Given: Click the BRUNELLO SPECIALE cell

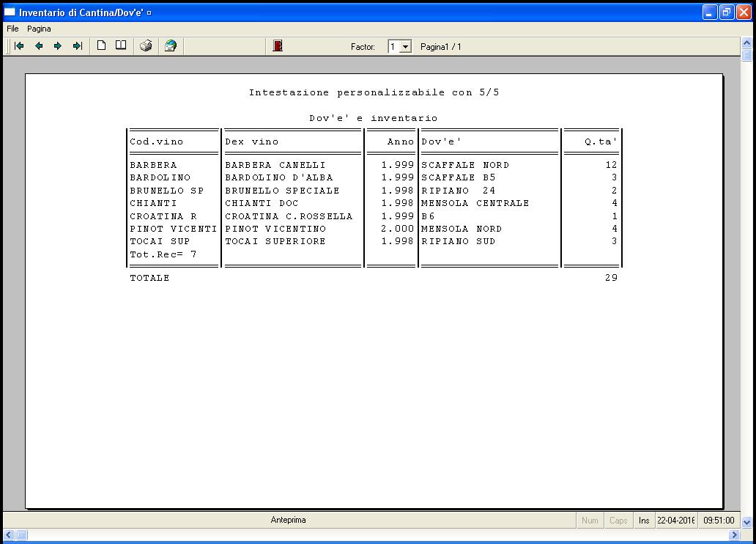Looking at the screenshot, I should pyautogui.click(x=282, y=191).
